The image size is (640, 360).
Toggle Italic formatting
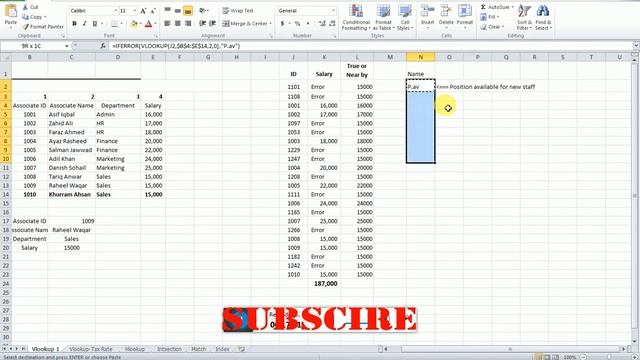pos(84,24)
